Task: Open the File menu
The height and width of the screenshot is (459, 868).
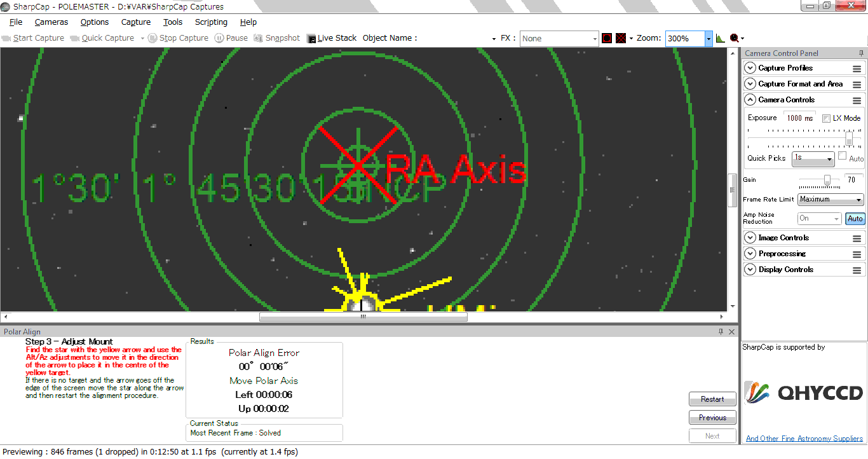Action: tap(16, 22)
